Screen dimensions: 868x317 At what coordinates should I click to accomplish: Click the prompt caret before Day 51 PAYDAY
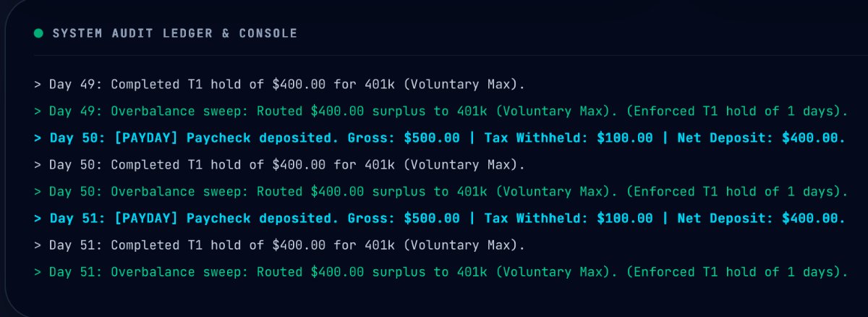pyautogui.click(x=38, y=219)
